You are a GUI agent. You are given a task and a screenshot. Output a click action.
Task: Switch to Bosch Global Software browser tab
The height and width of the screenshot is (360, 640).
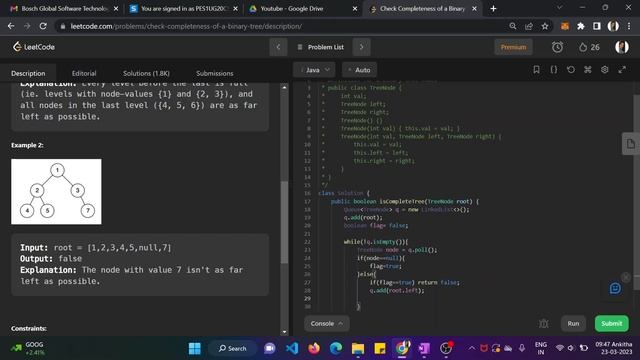[x=64, y=9]
